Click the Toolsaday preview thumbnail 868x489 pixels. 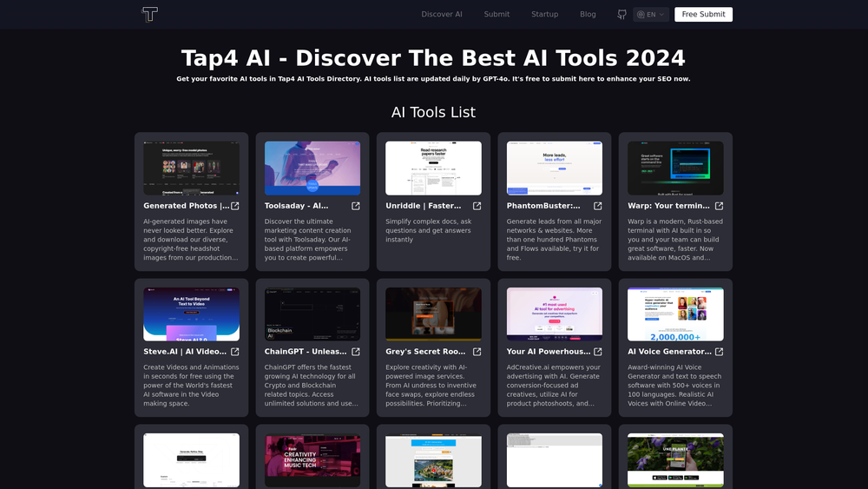[x=312, y=168]
